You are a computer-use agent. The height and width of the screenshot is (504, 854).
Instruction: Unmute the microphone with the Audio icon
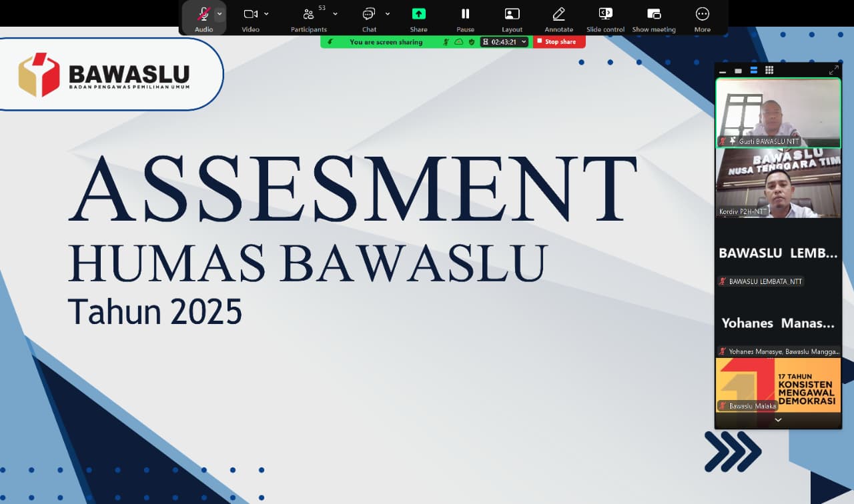pos(204,15)
